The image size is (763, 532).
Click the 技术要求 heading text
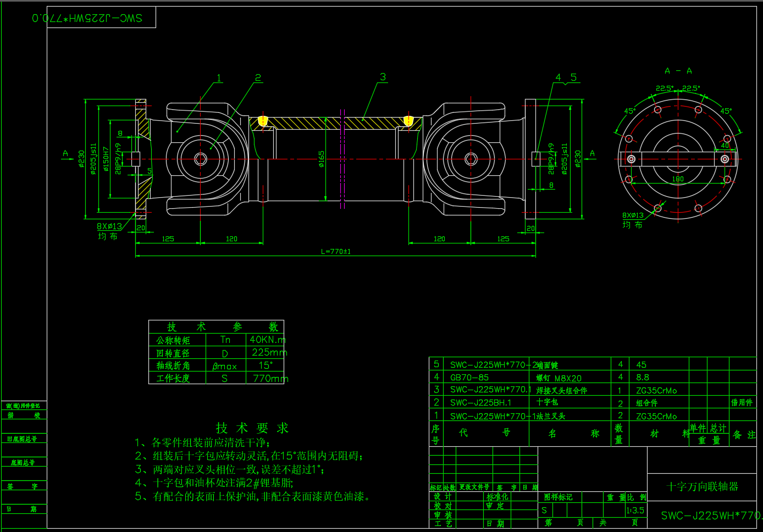pyautogui.click(x=252, y=428)
